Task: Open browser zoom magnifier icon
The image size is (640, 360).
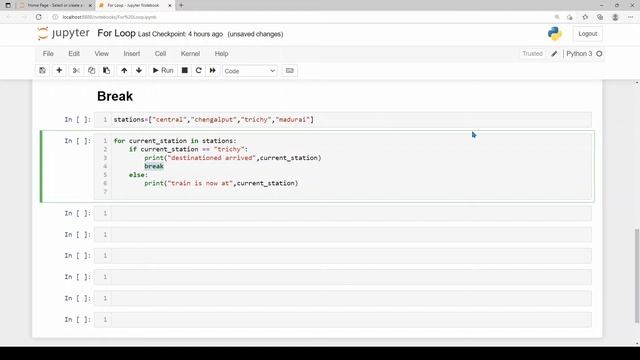Action: [x=557, y=17]
